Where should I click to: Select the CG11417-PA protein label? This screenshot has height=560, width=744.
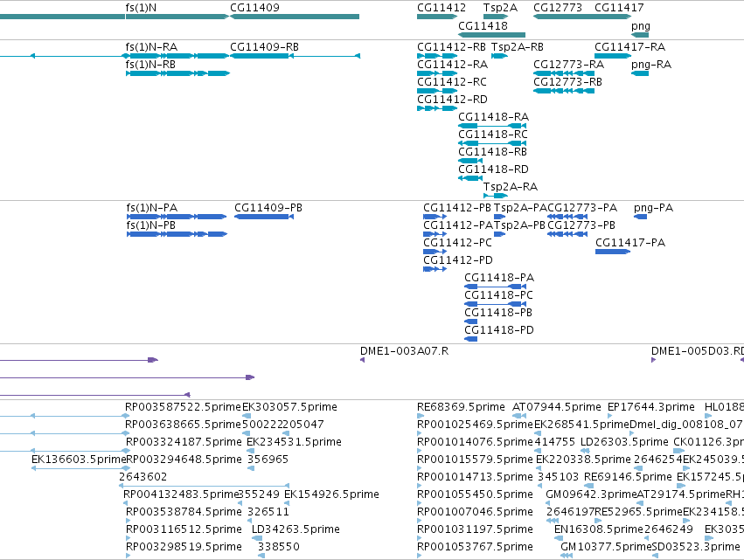[630, 243]
